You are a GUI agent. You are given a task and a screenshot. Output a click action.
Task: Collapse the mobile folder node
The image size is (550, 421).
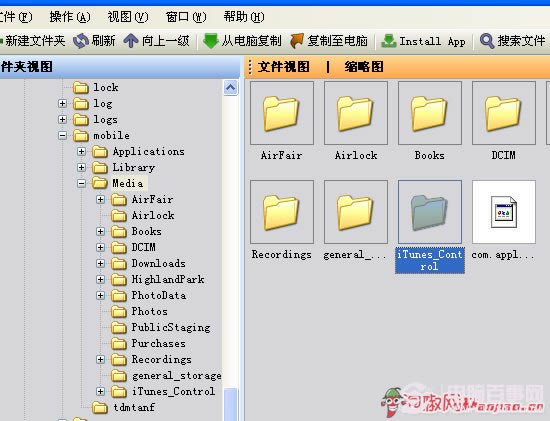(x=62, y=135)
